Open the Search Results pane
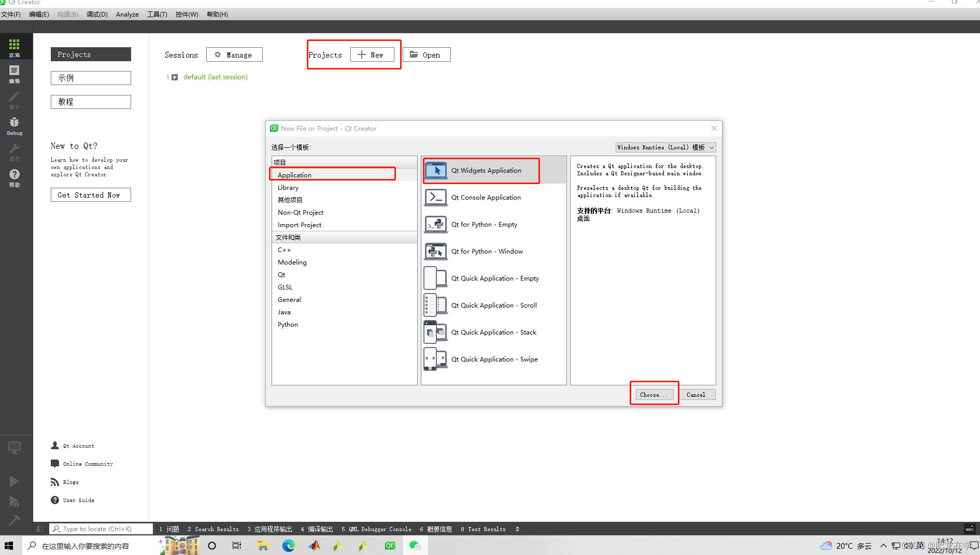Image resolution: width=980 pixels, height=555 pixels. [x=213, y=529]
